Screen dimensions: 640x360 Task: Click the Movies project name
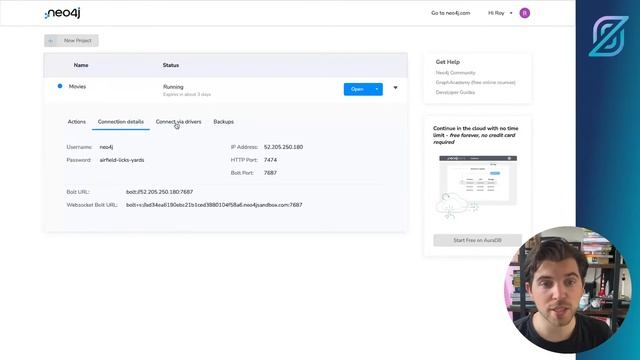[78, 87]
